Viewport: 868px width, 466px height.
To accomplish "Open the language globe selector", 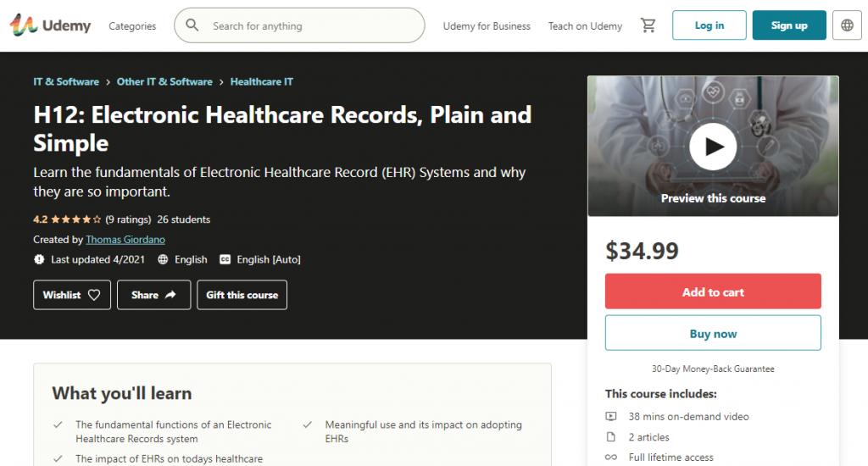I will [x=847, y=25].
